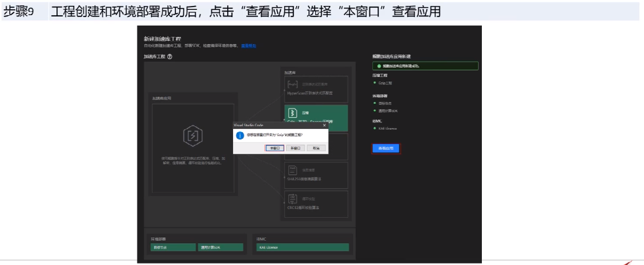Viewport: 644px width, 265px height.
Task: Click the 新窗口 button in the dialog
Action: click(x=295, y=148)
